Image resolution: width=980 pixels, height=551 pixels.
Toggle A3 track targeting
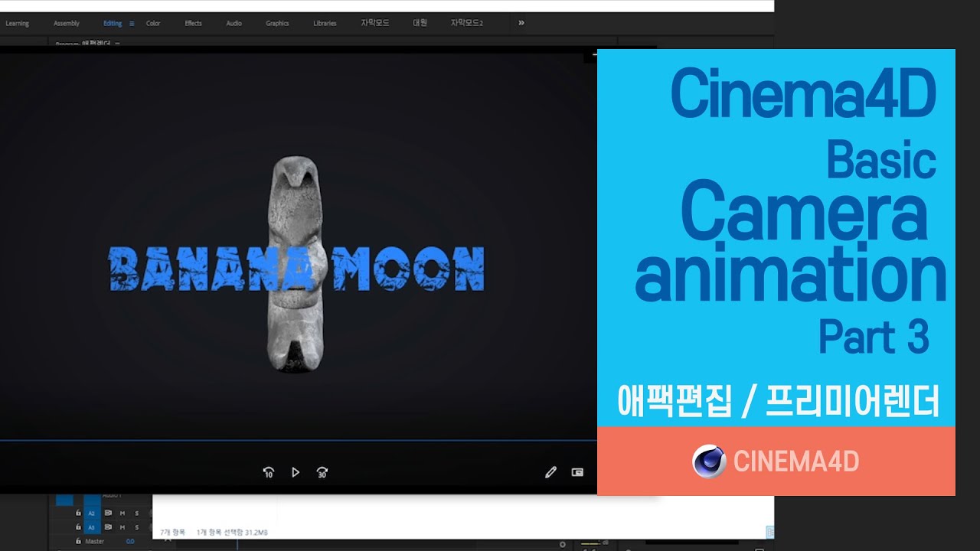[92, 527]
